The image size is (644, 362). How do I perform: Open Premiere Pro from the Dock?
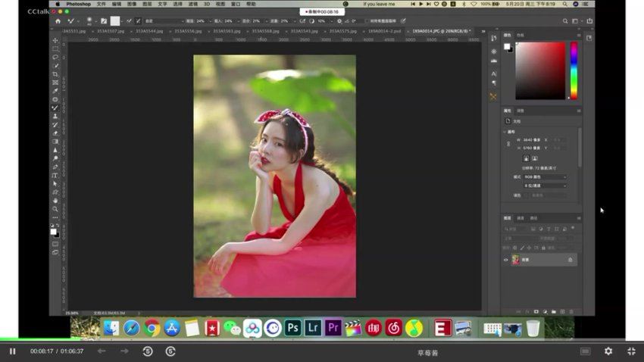coord(333,328)
